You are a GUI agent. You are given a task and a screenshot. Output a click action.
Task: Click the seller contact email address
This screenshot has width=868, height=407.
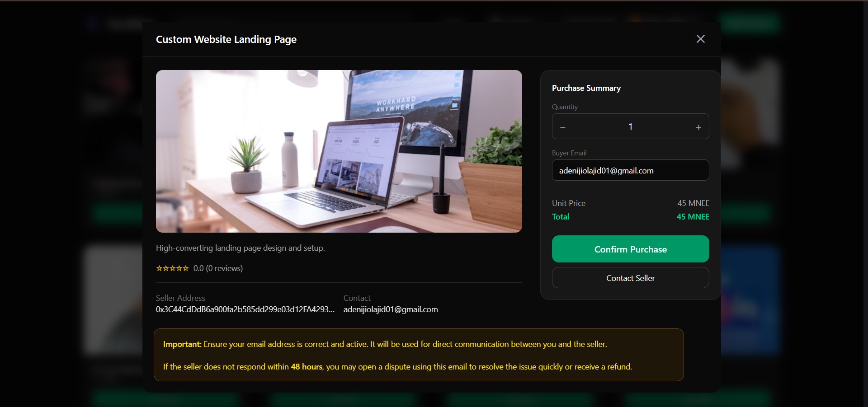(x=391, y=309)
